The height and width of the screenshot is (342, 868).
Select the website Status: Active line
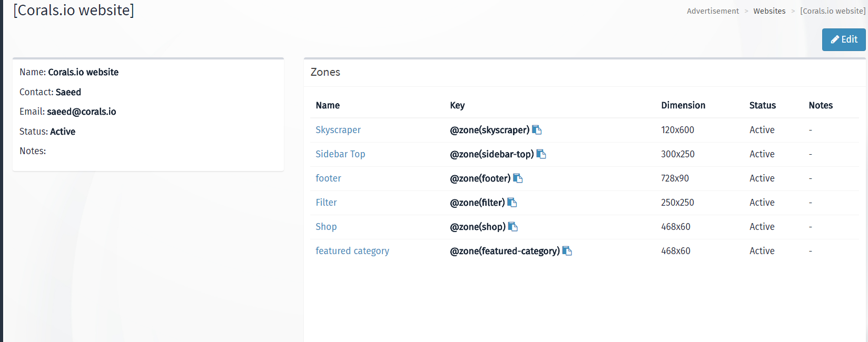tap(47, 132)
